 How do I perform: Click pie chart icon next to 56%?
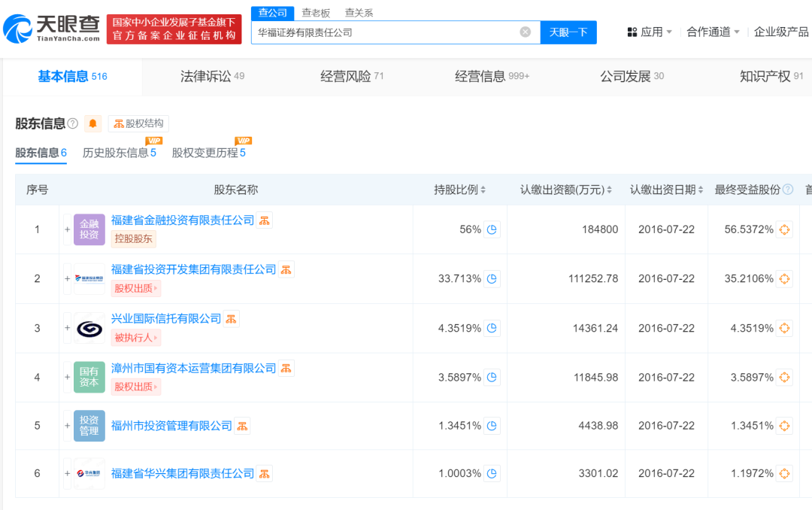pyautogui.click(x=492, y=229)
